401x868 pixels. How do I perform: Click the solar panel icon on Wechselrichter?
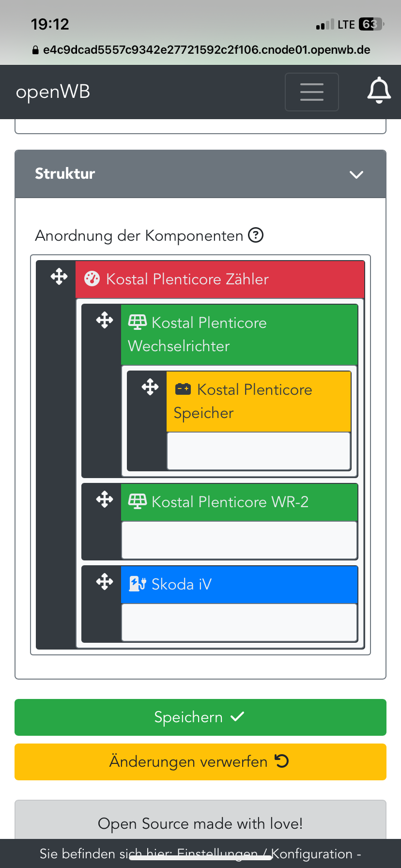tap(138, 322)
